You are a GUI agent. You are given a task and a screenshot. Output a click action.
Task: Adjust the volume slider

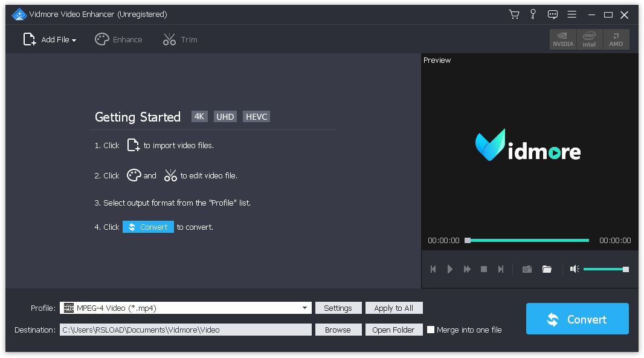(x=604, y=269)
